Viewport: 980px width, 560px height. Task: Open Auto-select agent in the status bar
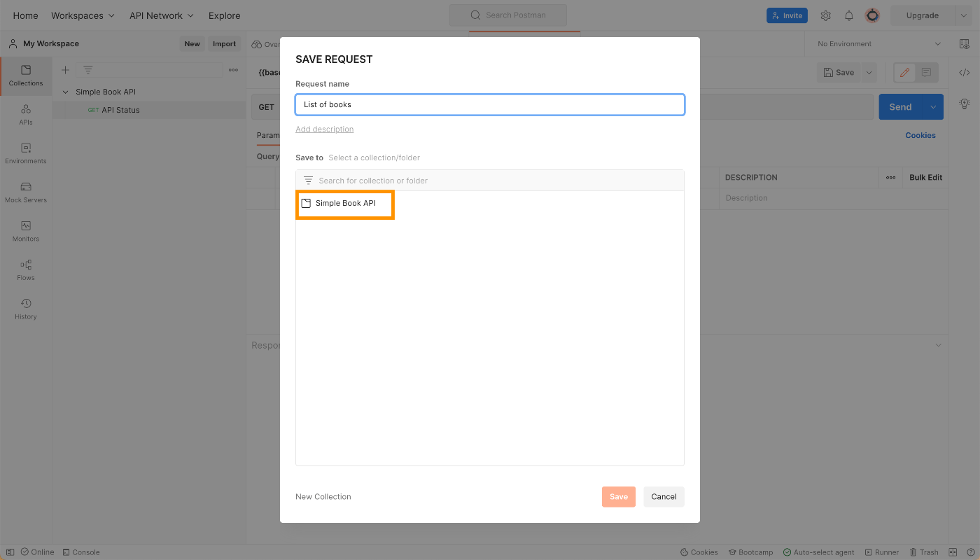(819, 552)
